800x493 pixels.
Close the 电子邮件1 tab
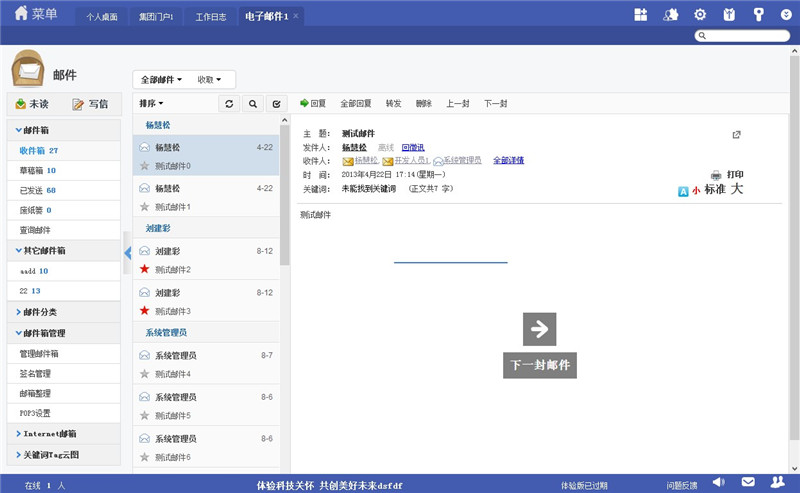295,16
